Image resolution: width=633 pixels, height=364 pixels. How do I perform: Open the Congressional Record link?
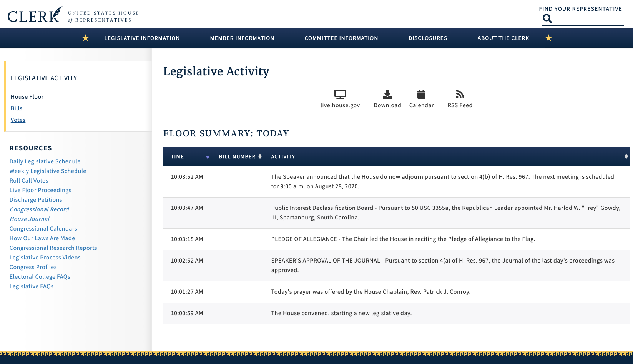(39, 209)
